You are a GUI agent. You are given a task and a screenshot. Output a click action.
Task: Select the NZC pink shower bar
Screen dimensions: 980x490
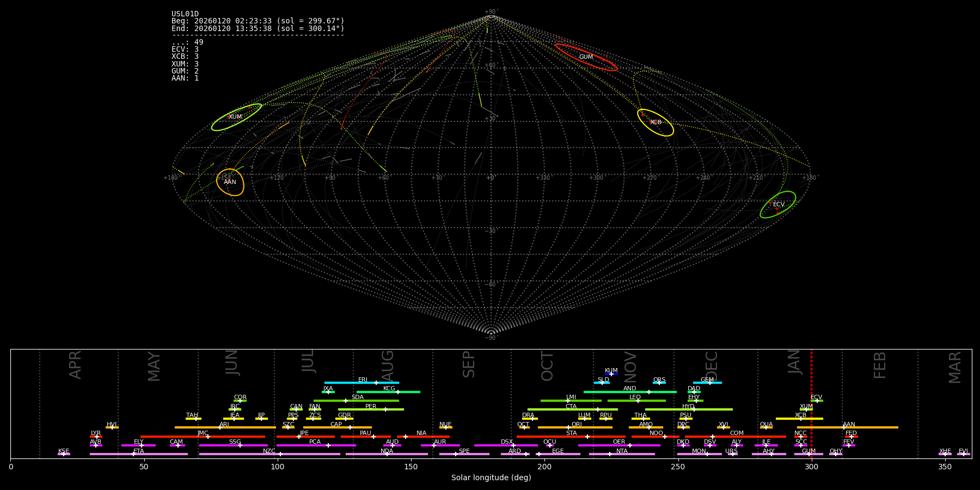click(269, 454)
